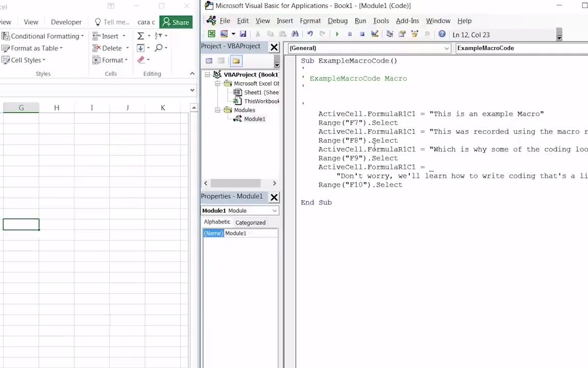588x368 pixels.
Task: Switch Properties panel to Categorized sorting
Action: point(250,222)
